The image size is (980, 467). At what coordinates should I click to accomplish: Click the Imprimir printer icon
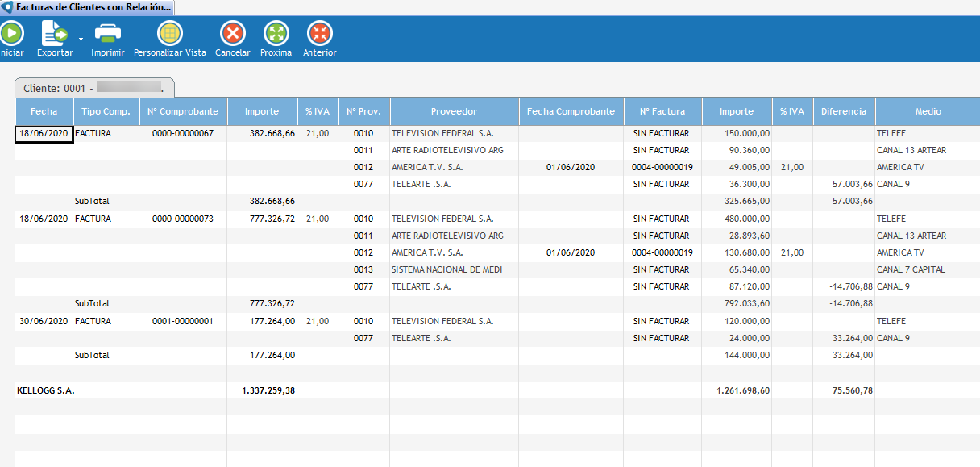pyautogui.click(x=107, y=34)
